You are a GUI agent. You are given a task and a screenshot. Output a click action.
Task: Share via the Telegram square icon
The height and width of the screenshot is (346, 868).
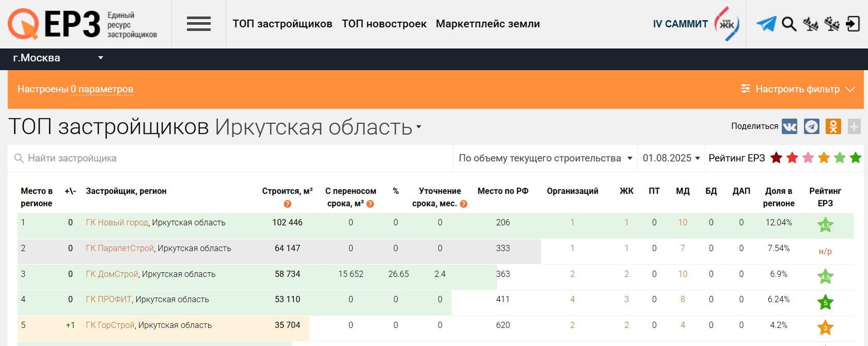coord(811,126)
